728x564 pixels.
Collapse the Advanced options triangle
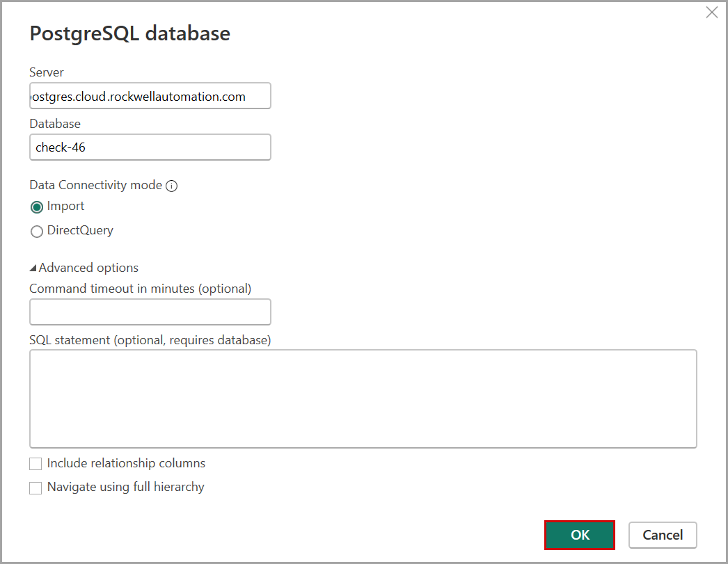pyautogui.click(x=33, y=268)
